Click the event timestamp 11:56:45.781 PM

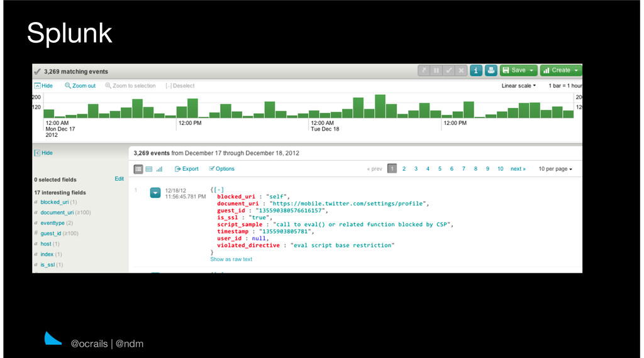coord(186,197)
